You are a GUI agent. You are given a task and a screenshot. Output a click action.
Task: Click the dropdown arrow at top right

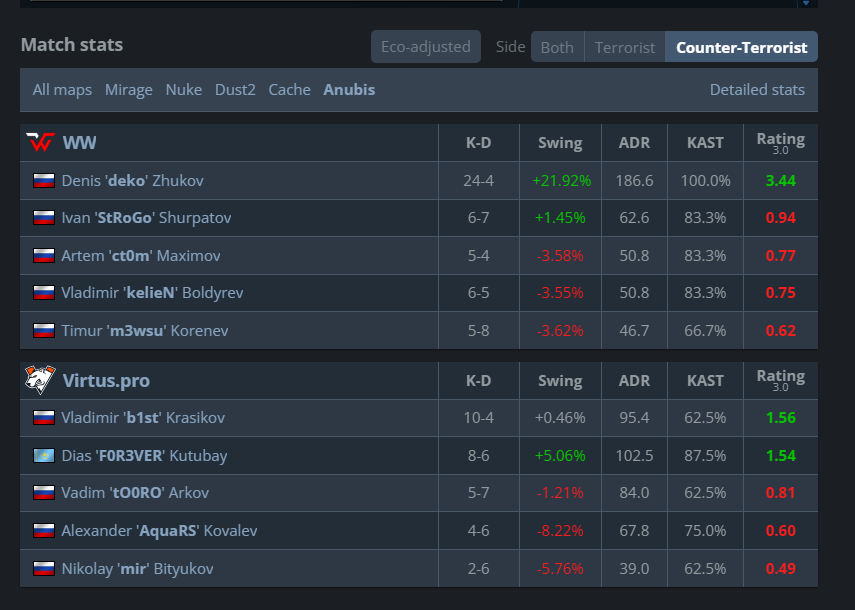click(806, 3)
